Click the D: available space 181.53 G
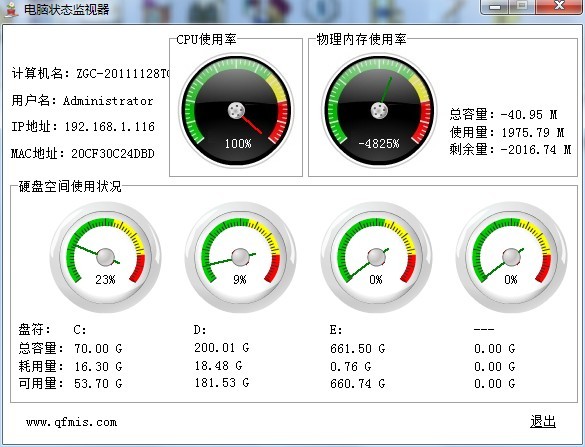The height and width of the screenshot is (447, 585). [x=222, y=382]
